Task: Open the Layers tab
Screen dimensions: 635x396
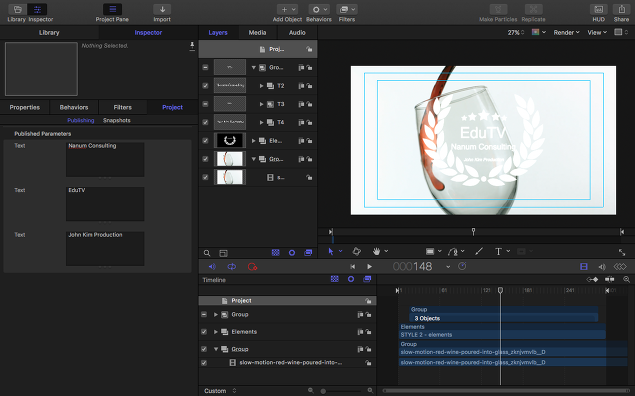Action: (x=218, y=32)
